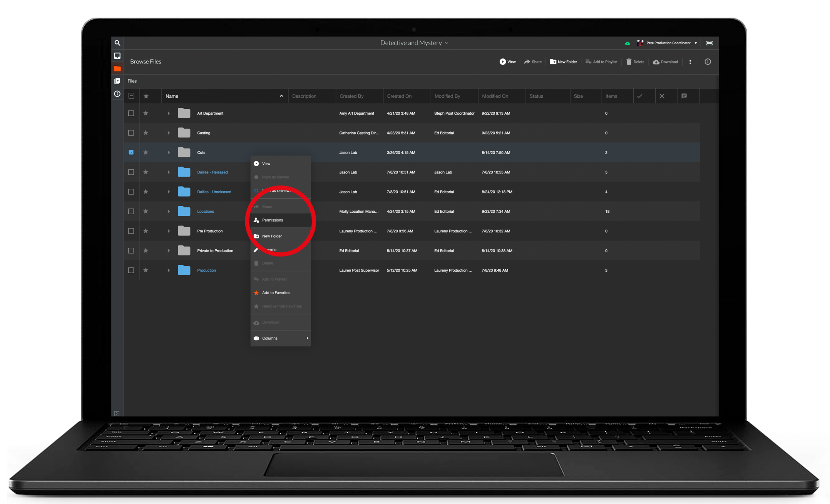The width and height of the screenshot is (830, 504).
Task: Toggle the select-all checkbox in header
Action: 131,96
